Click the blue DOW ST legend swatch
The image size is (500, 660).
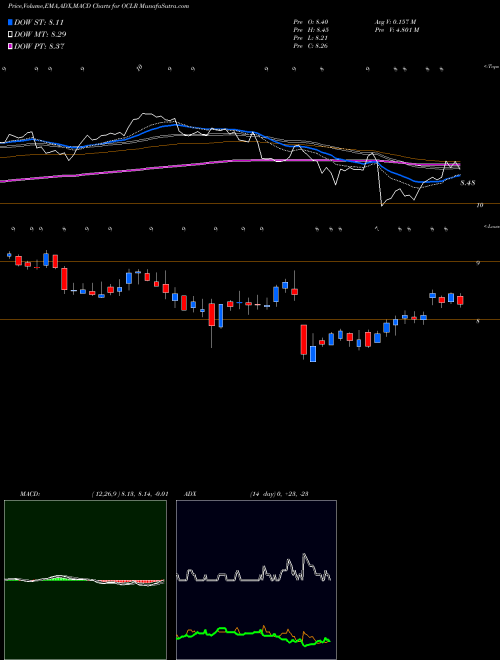click(11, 22)
